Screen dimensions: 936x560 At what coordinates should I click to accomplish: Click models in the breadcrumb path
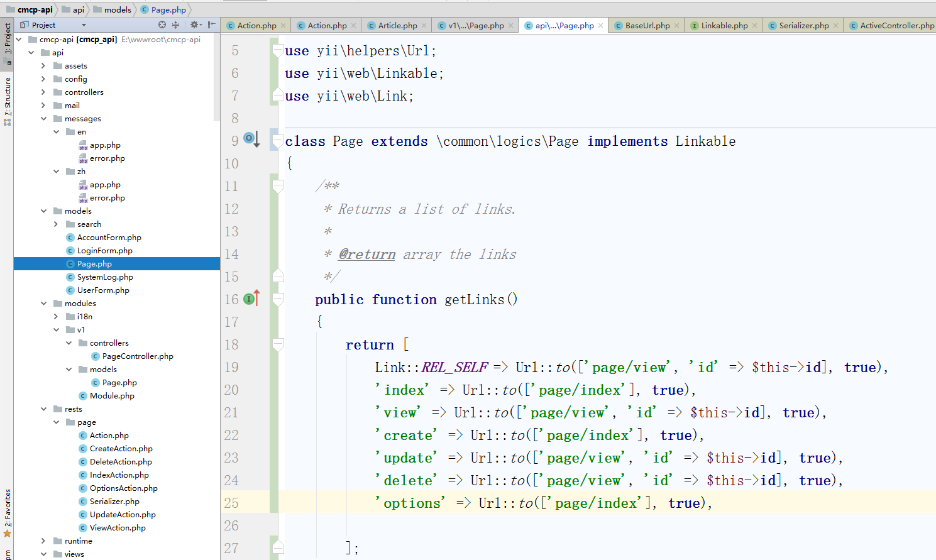click(x=118, y=9)
